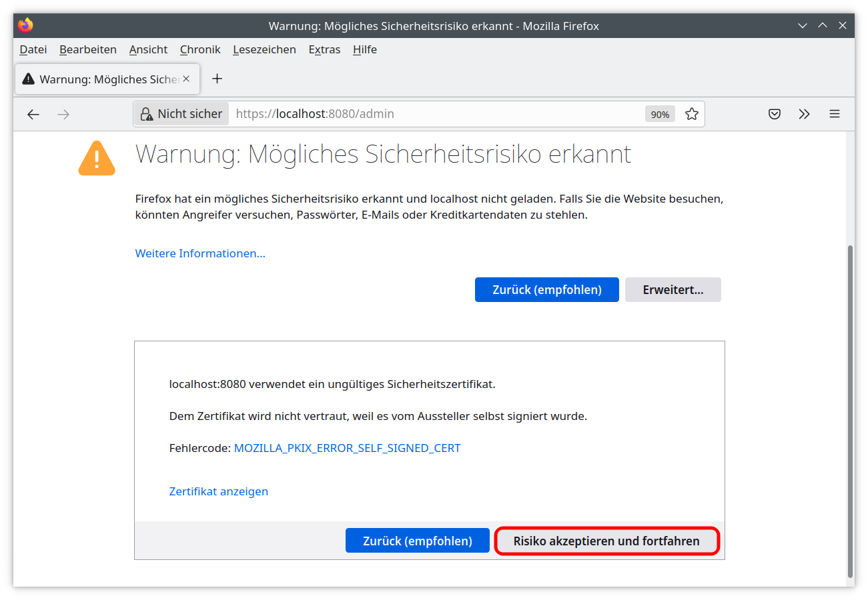This screenshot has width=868, height=600.
Task: Focus the URL address bar field
Action: click(437, 114)
